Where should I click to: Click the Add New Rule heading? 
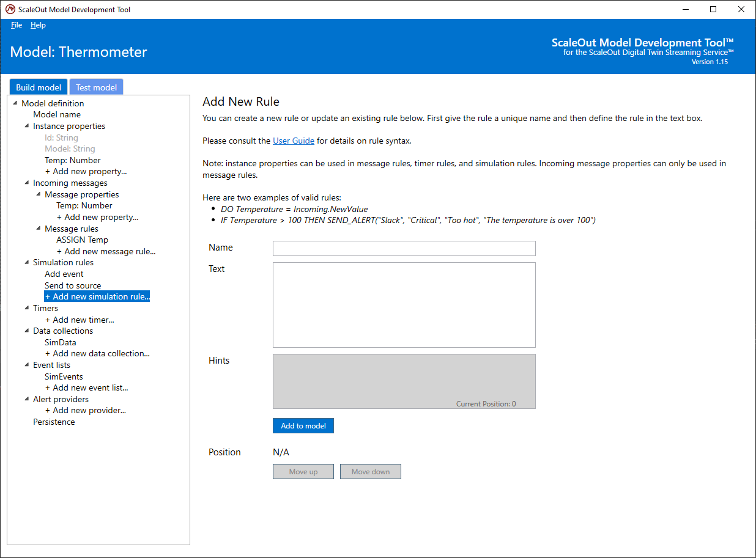(x=241, y=101)
